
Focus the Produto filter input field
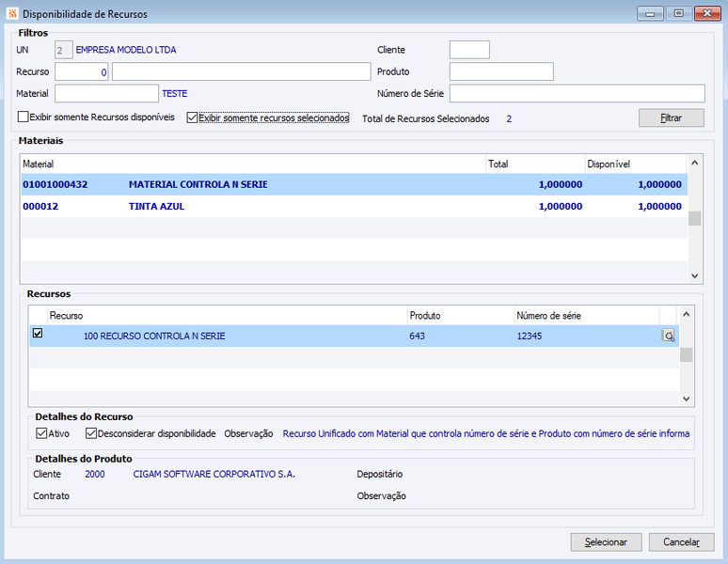click(x=501, y=71)
